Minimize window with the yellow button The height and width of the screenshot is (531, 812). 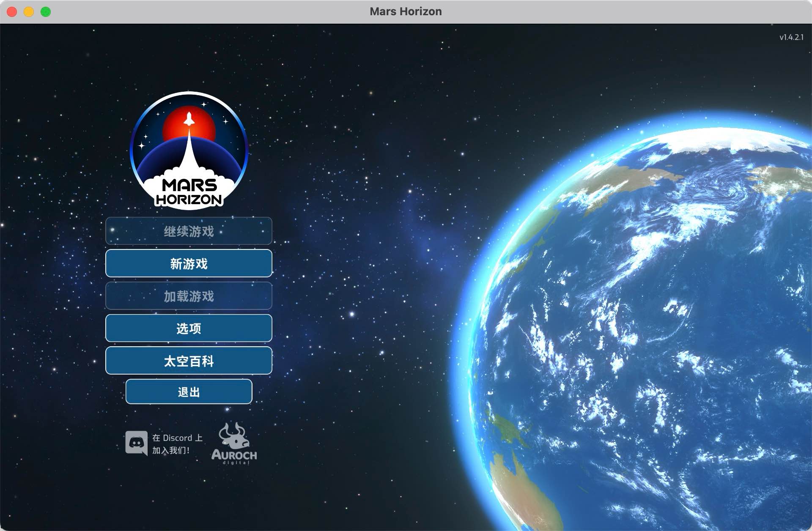coord(29,12)
